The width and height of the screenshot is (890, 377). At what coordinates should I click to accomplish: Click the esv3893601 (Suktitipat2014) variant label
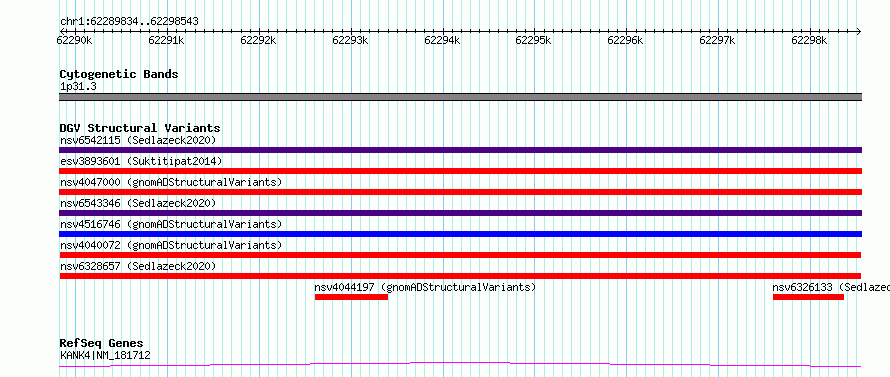pyautogui.click(x=141, y=161)
